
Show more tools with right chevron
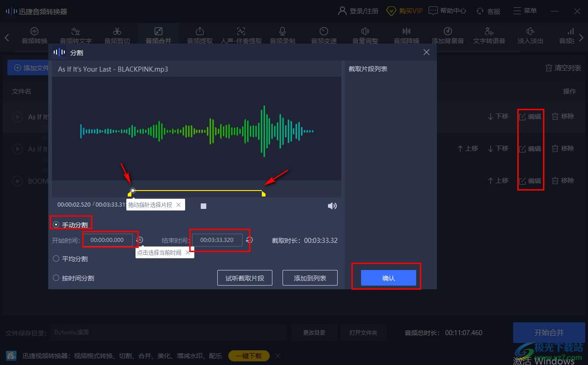click(582, 37)
